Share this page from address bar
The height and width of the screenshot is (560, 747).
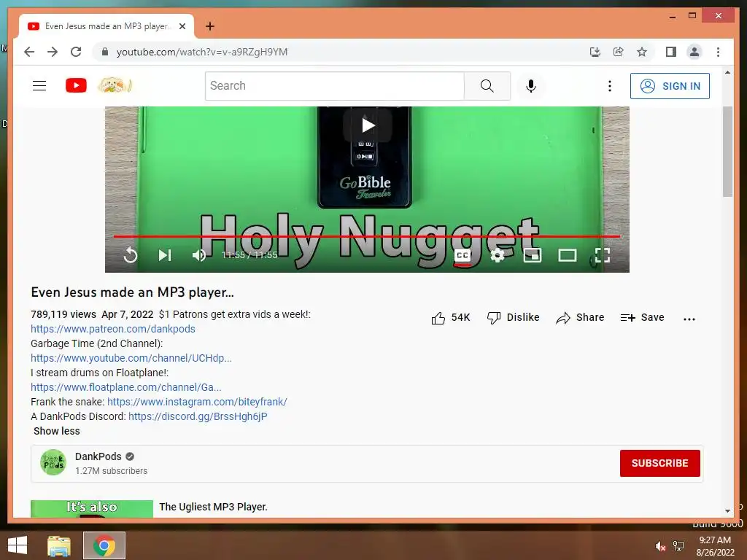click(x=619, y=52)
